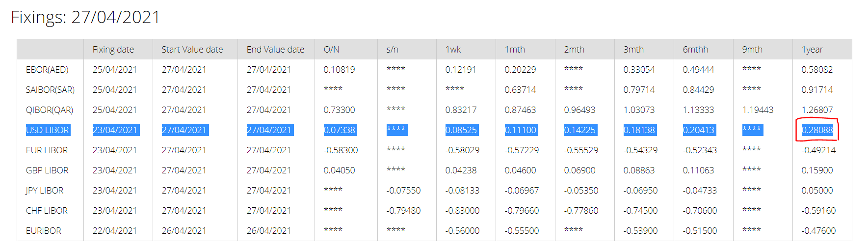
Task: Click CHF LIBOR s/n value -0.79480
Action: [403, 211]
